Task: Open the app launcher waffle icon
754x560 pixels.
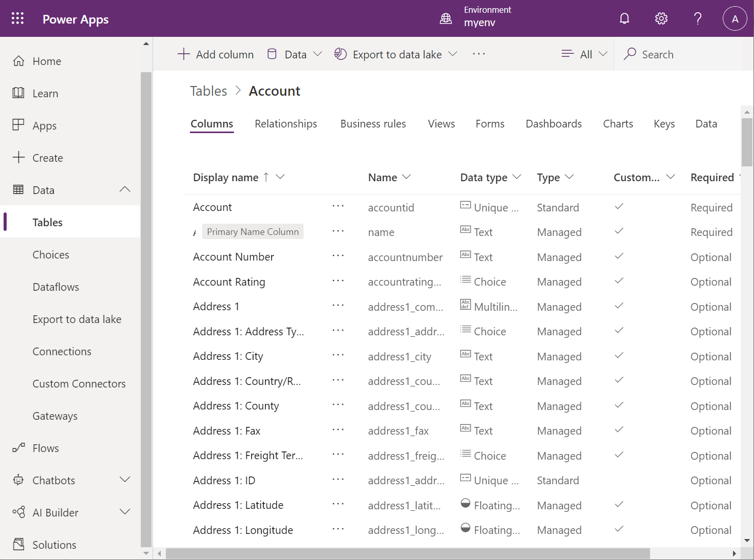Action: pyautogui.click(x=18, y=19)
